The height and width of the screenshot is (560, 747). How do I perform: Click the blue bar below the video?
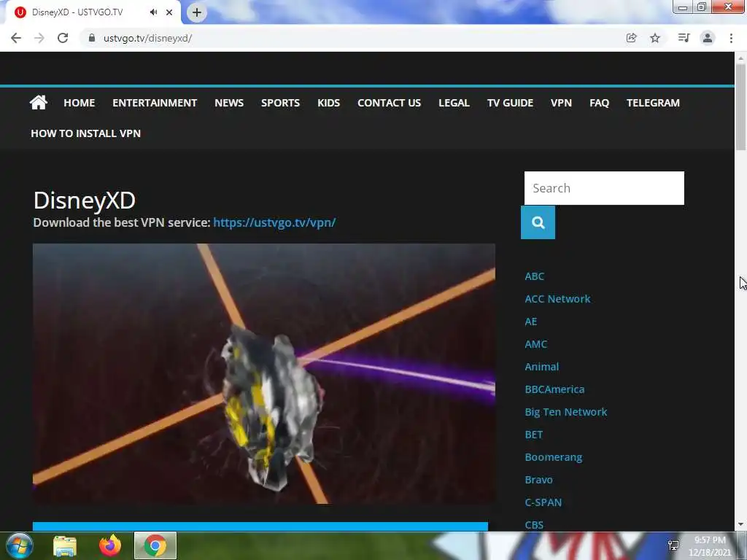[x=260, y=526]
